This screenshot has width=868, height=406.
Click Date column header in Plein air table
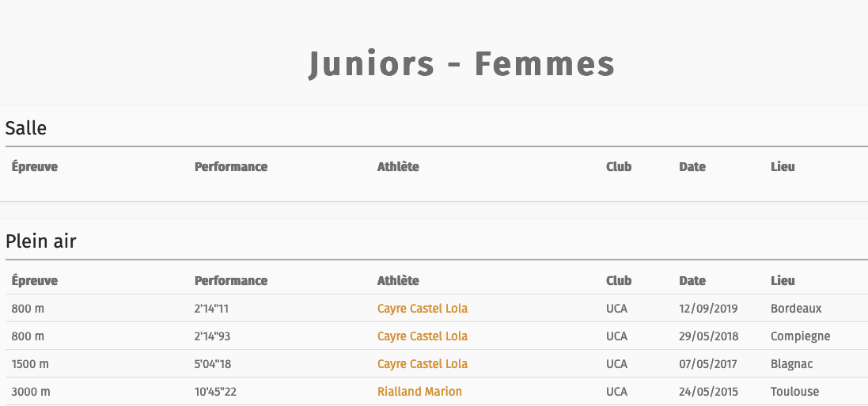click(692, 281)
